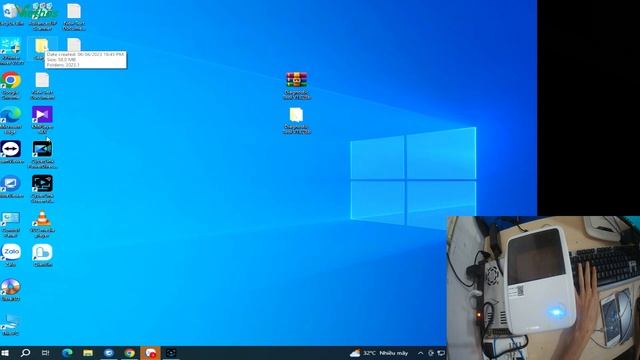Launch the CyberLink Screen Recorder shortcut
Screen dimensions: 640x360
(42, 189)
